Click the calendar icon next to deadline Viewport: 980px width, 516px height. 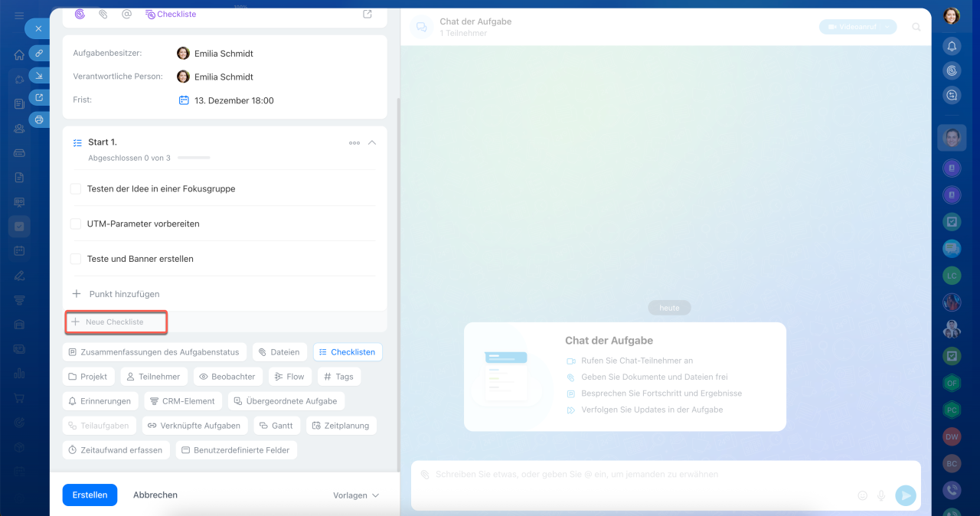184,100
